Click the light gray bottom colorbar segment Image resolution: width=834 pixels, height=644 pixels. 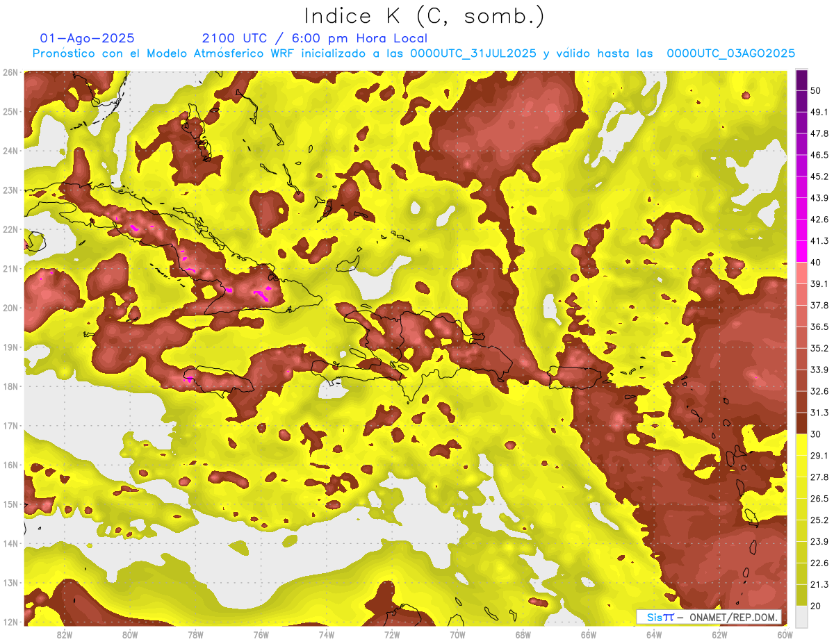tap(801, 616)
